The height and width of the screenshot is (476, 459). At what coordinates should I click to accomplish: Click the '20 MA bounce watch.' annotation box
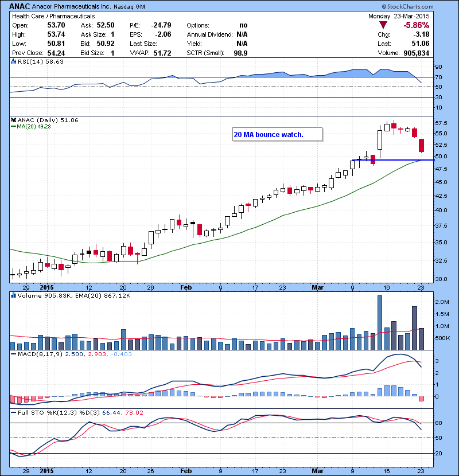[277, 134]
